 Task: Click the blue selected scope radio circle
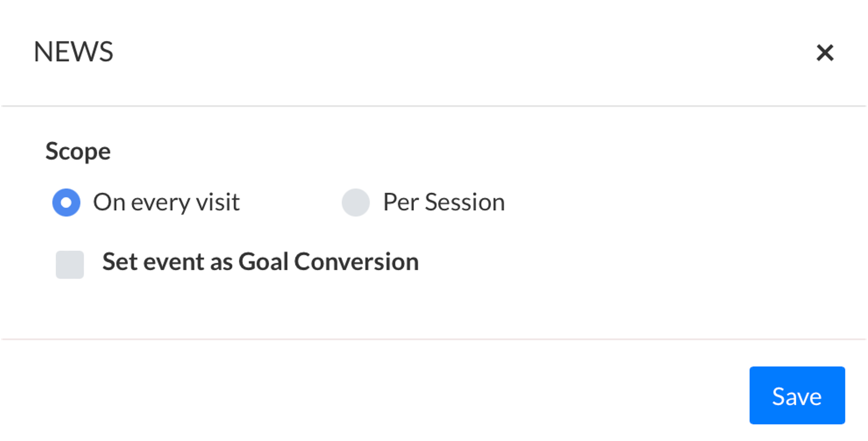click(x=66, y=202)
